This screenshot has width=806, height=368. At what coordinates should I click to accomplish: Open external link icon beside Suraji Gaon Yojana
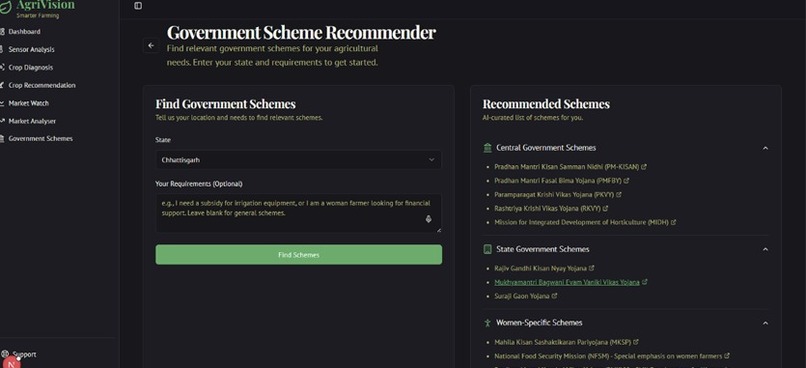[x=555, y=296]
